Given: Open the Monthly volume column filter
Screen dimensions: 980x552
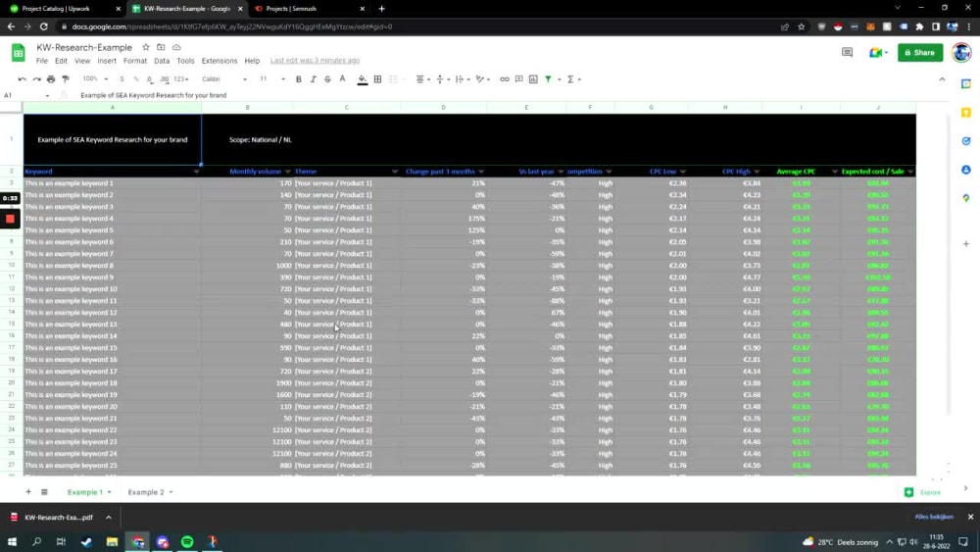Looking at the screenshot, I should coord(287,172).
